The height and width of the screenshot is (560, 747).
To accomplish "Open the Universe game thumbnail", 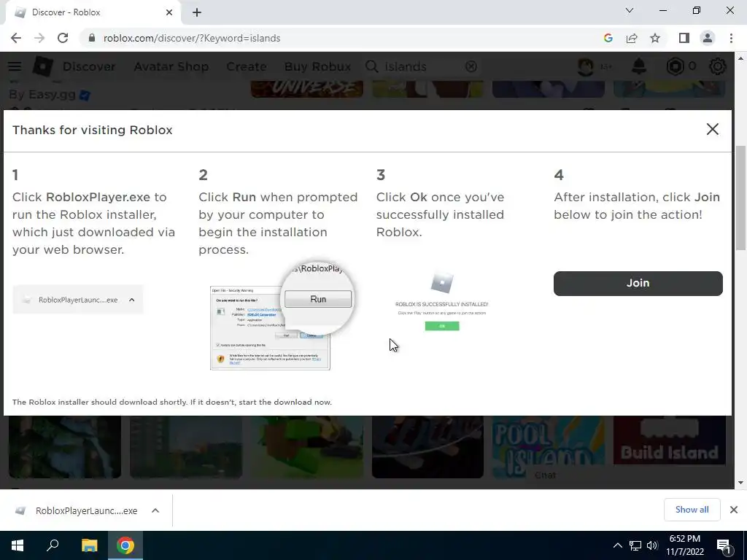I will (307, 90).
